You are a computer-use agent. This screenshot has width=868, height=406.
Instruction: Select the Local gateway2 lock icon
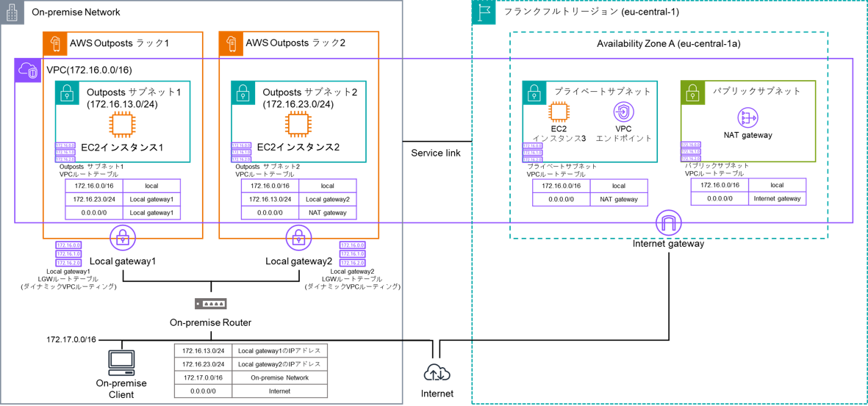(x=298, y=238)
